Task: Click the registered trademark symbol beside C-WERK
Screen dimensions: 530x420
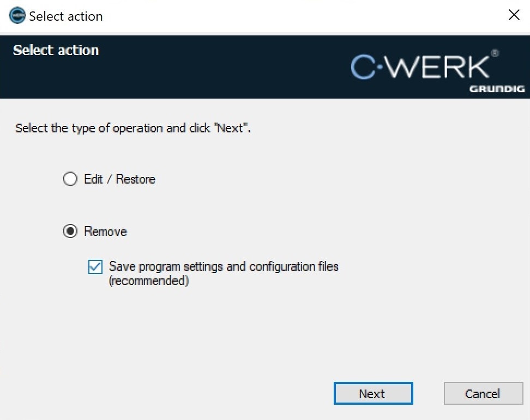Action: (x=495, y=53)
